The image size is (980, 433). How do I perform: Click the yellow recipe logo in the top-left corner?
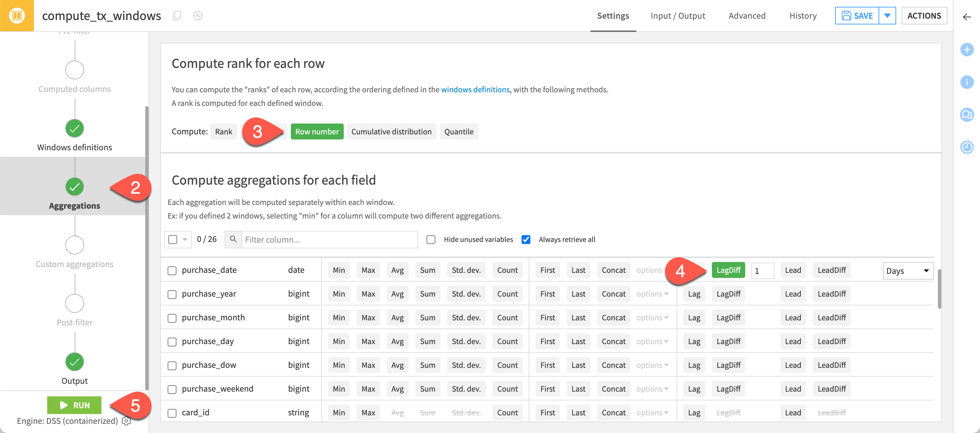click(17, 15)
